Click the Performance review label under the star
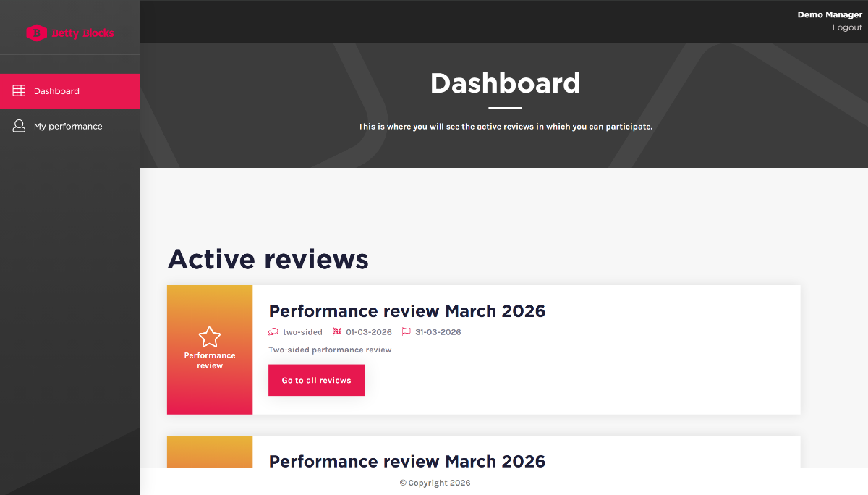Screen dimensions: 868x495 (210, 360)
